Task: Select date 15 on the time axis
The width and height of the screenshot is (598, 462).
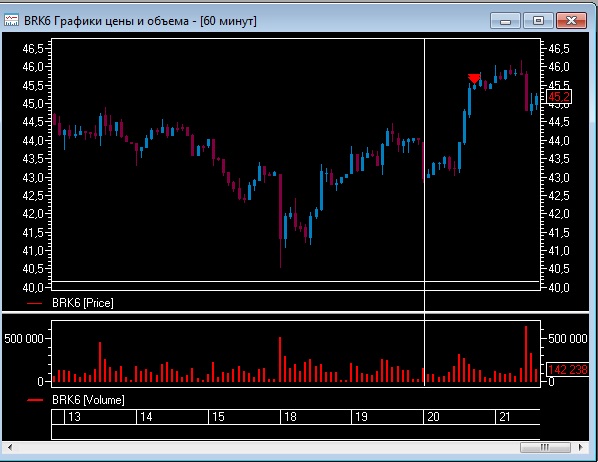Action: point(218,417)
